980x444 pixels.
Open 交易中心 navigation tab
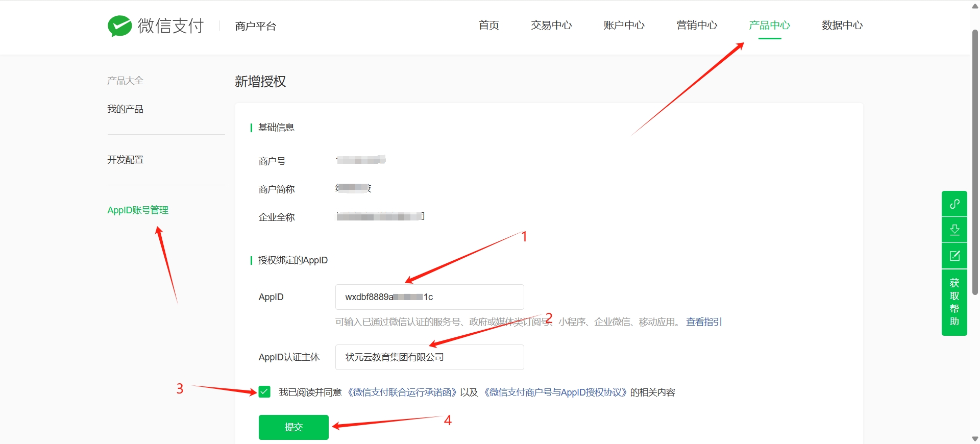pos(551,25)
